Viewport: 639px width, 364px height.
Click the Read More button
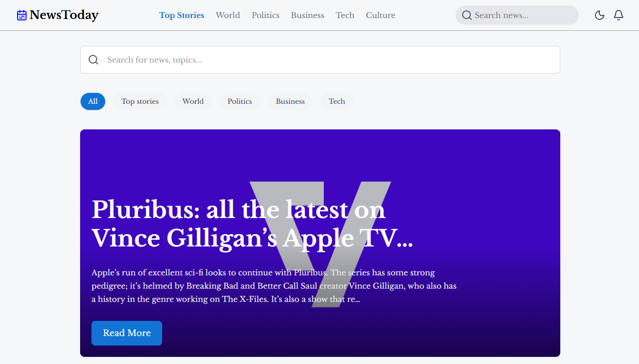coord(127,333)
